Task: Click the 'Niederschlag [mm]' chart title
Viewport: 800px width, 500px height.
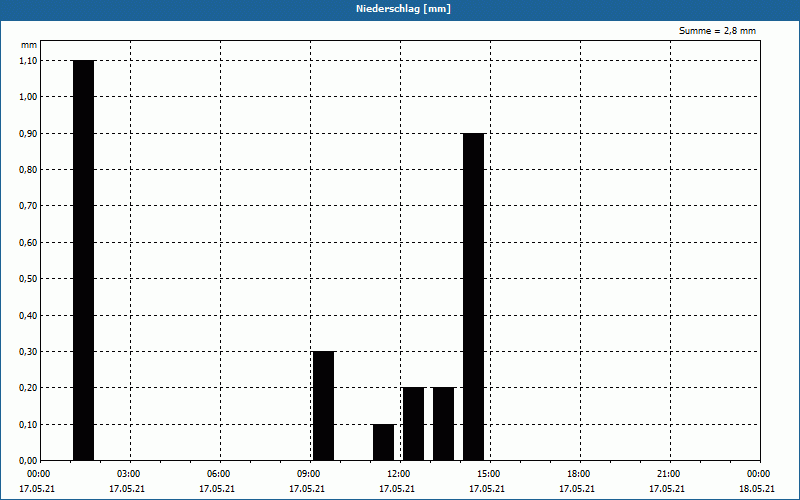Action: (403, 9)
